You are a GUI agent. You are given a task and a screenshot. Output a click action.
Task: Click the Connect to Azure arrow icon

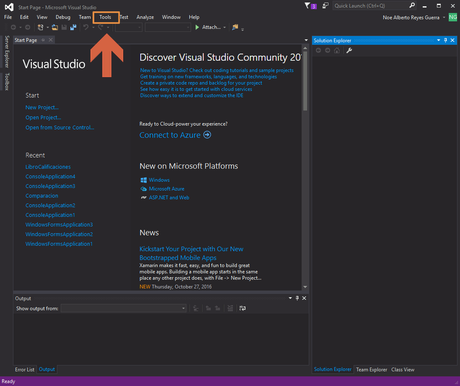207,135
